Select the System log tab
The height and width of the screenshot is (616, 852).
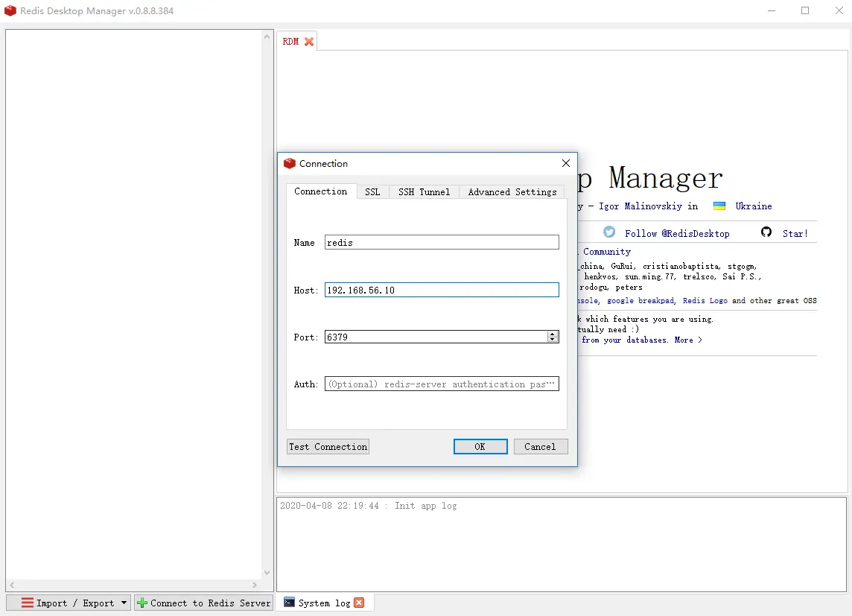pos(324,603)
